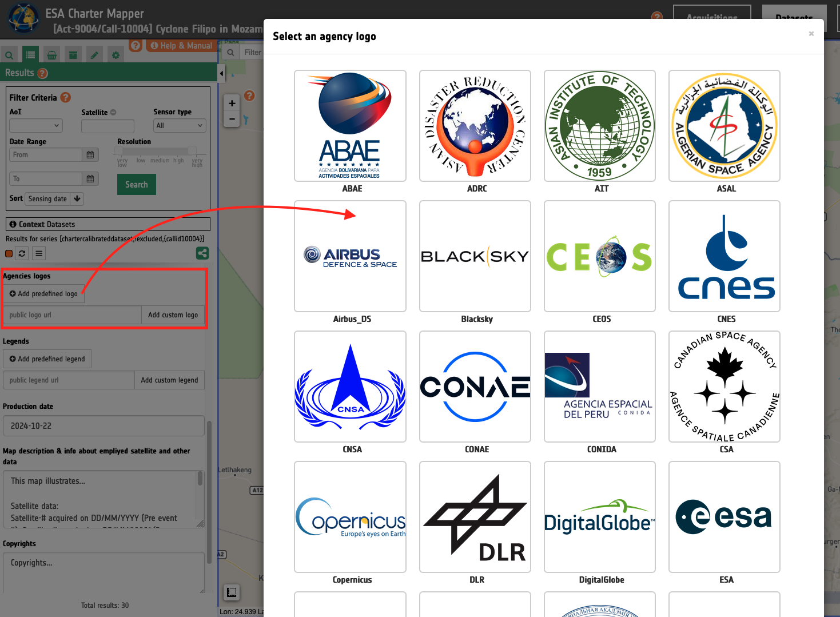840x617 pixels.
Task: Click Add predefined logo button
Action: tap(43, 294)
